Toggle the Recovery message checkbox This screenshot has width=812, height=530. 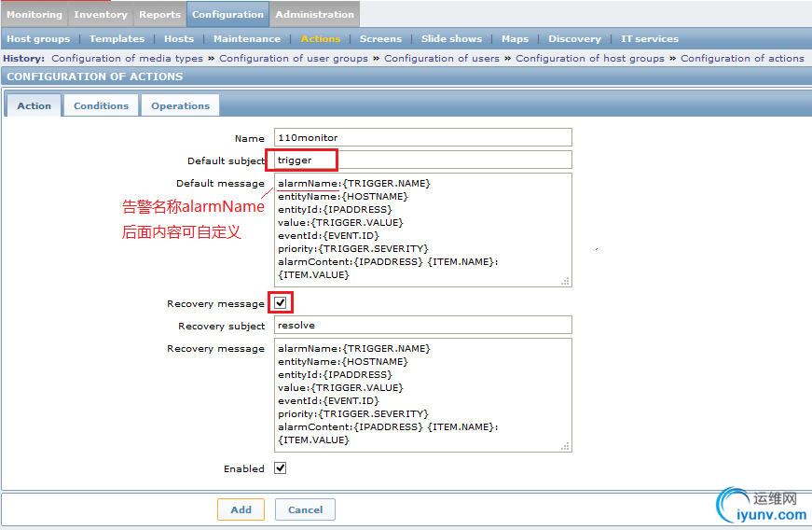click(x=281, y=302)
